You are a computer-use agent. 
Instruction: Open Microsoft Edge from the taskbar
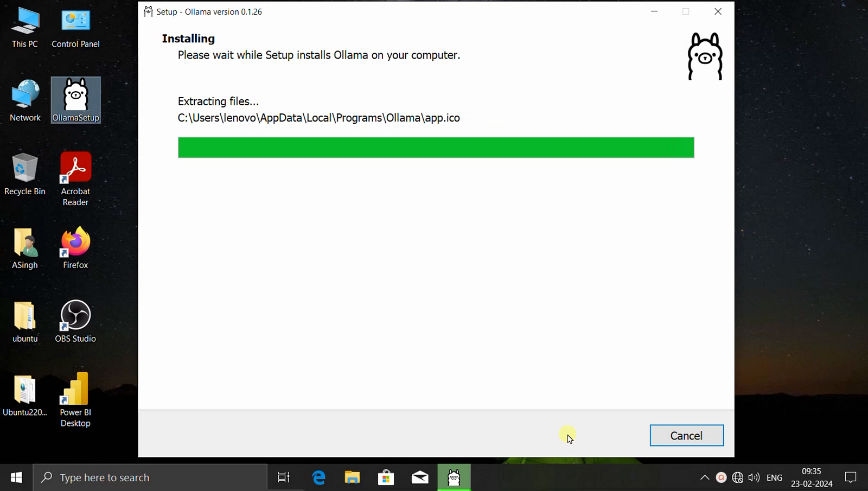pyautogui.click(x=318, y=477)
